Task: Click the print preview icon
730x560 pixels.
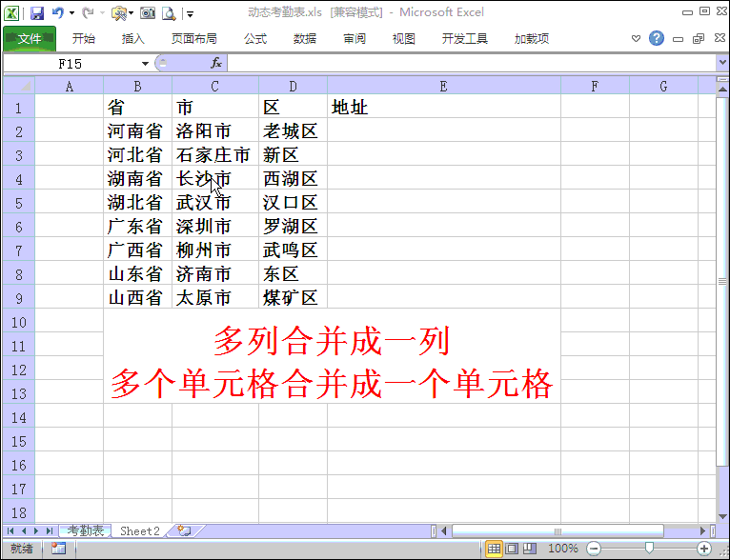Action: pos(169,13)
